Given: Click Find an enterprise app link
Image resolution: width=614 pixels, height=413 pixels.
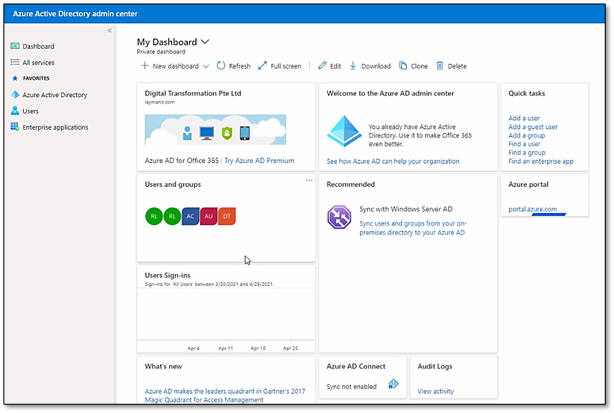Looking at the screenshot, I should click(x=541, y=161).
